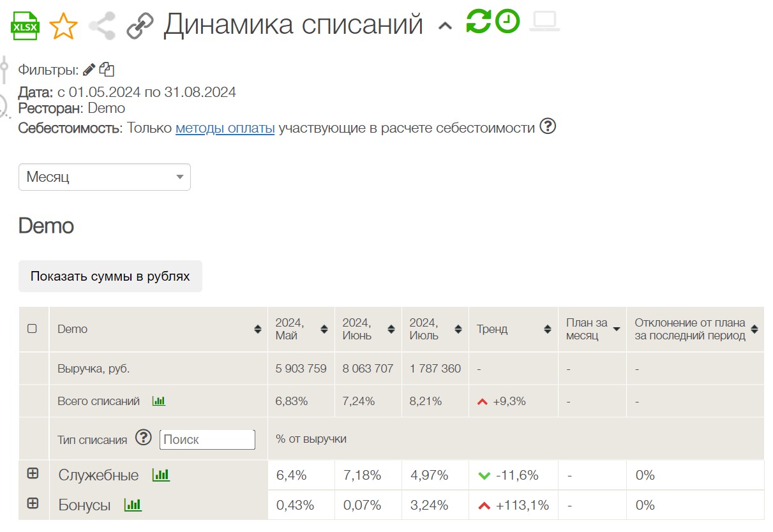
Task: Tick the select-all checkbox in table header
Action: pyautogui.click(x=32, y=329)
